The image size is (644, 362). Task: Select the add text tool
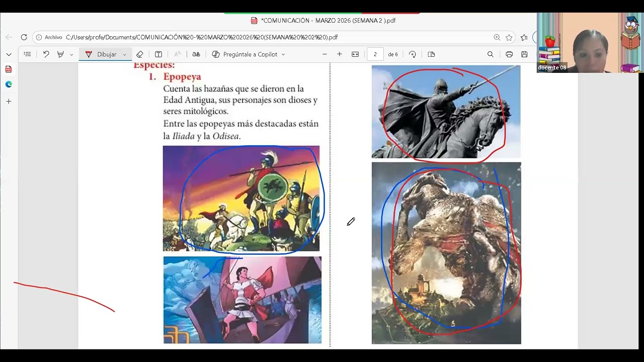click(x=158, y=54)
